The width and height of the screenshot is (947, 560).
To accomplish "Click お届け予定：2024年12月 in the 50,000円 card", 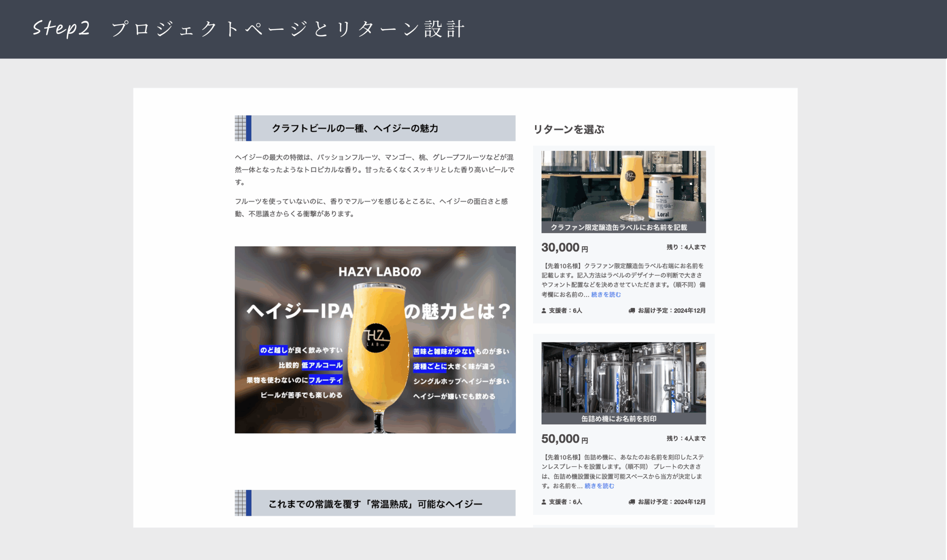I will pos(672,502).
